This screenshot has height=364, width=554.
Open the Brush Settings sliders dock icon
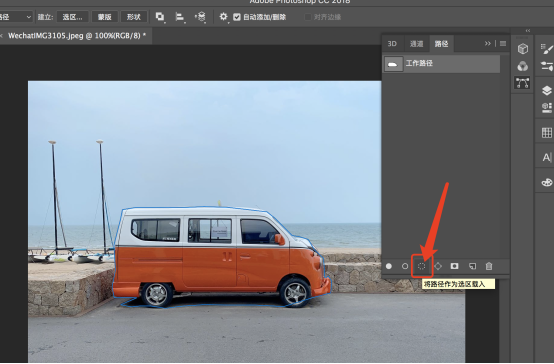point(547,66)
